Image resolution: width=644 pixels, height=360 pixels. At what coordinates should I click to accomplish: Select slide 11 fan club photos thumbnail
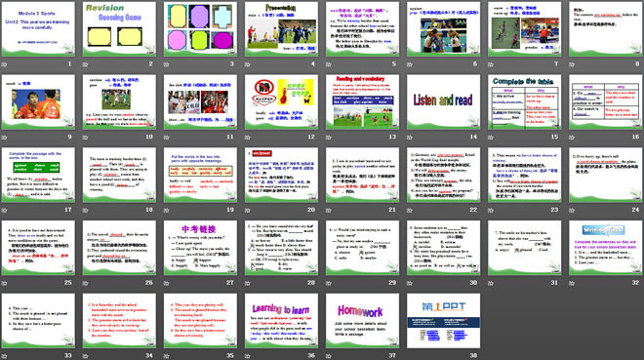200,101
